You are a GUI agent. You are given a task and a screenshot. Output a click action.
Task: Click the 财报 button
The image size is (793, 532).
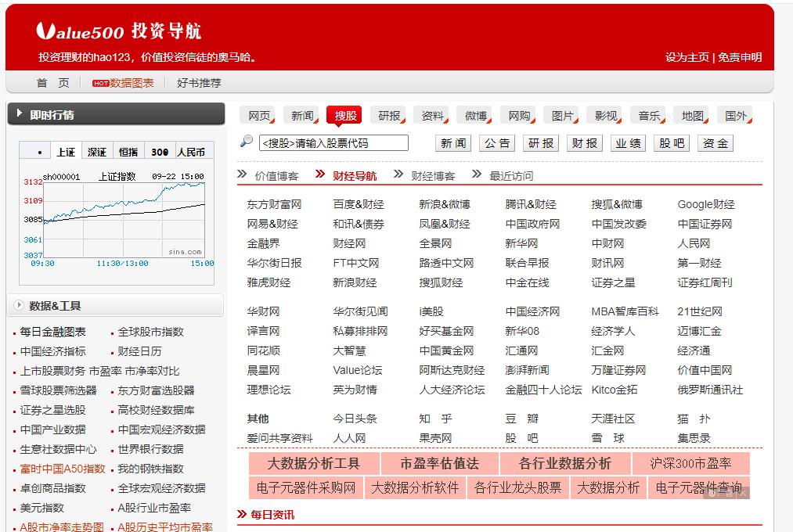[x=584, y=143]
